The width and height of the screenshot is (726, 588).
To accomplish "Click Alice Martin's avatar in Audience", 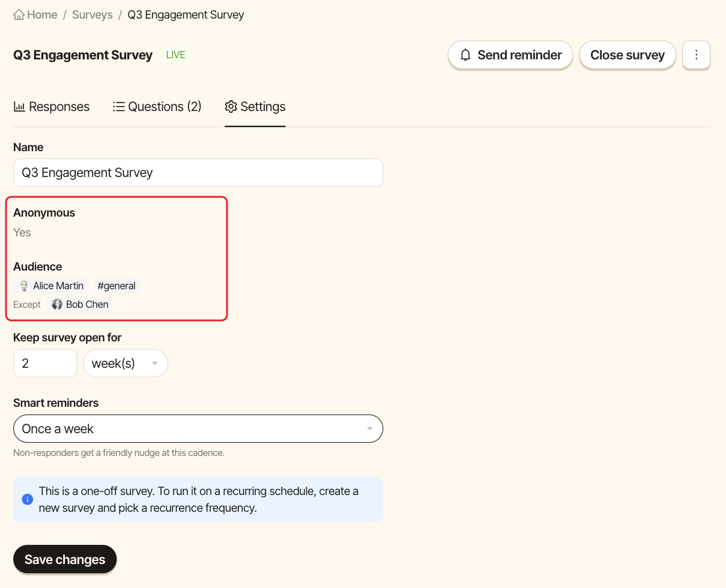I will pos(24,286).
